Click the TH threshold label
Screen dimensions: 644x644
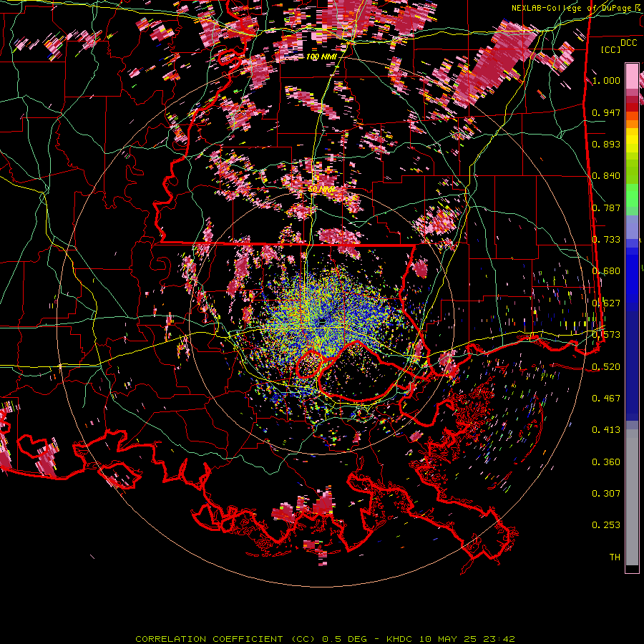[615, 557]
